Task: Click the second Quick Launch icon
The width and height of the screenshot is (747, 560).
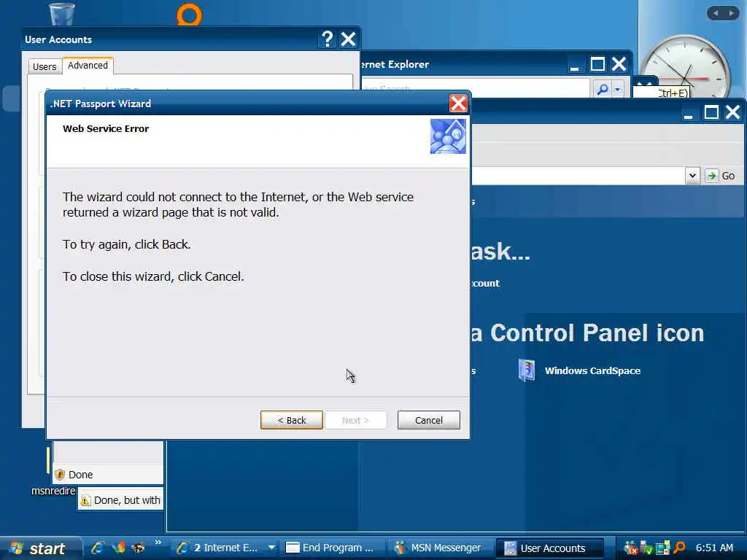Action: pos(118,548)
